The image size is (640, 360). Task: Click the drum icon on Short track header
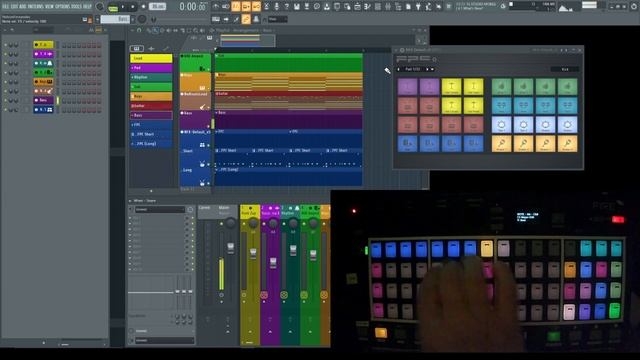(x=202, y=164)
